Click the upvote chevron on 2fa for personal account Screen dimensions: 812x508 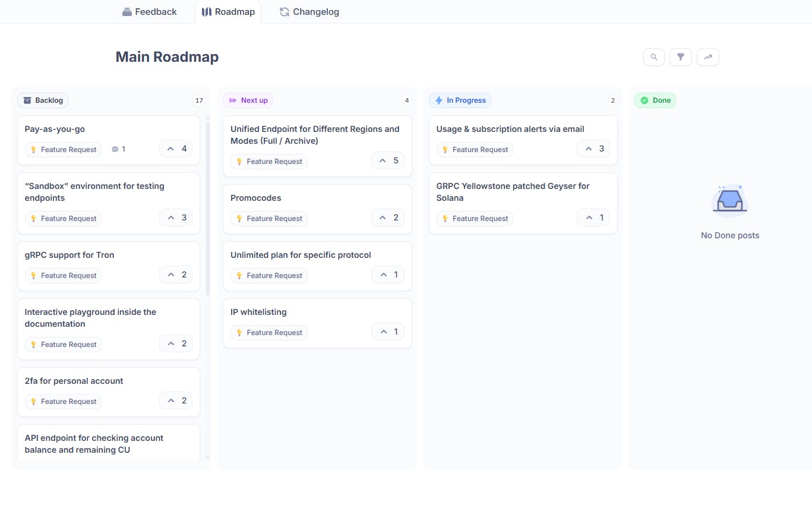(x=172, y=400)
